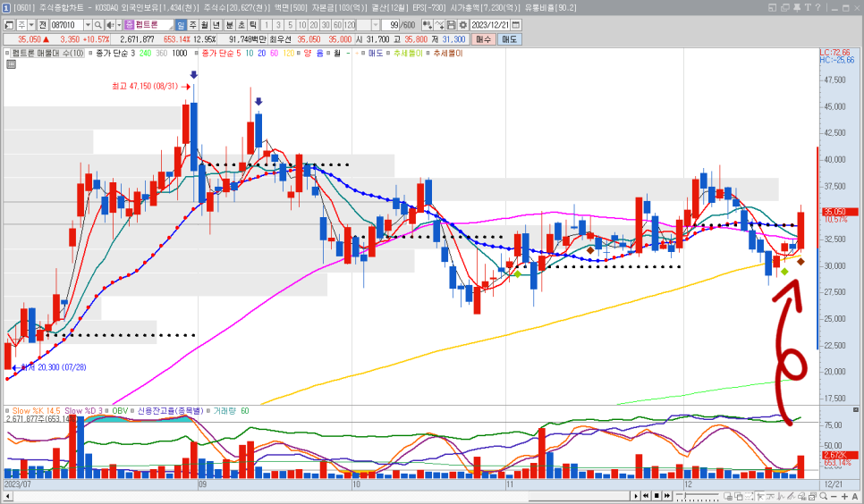The image size is (864, 504).
Task: Select daily (일) chart period
Action: point(180,25)
